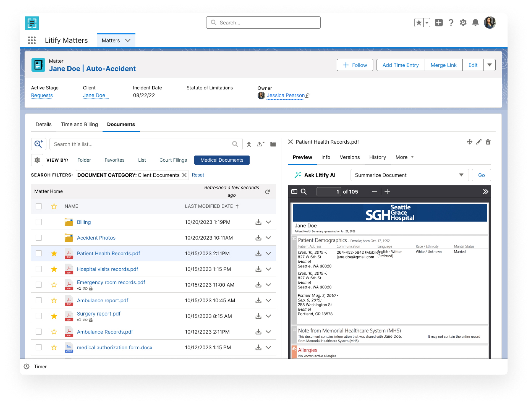Click the Follow button on the matter
Viewport: 532px width, 406px height.
tap(355, 65)
